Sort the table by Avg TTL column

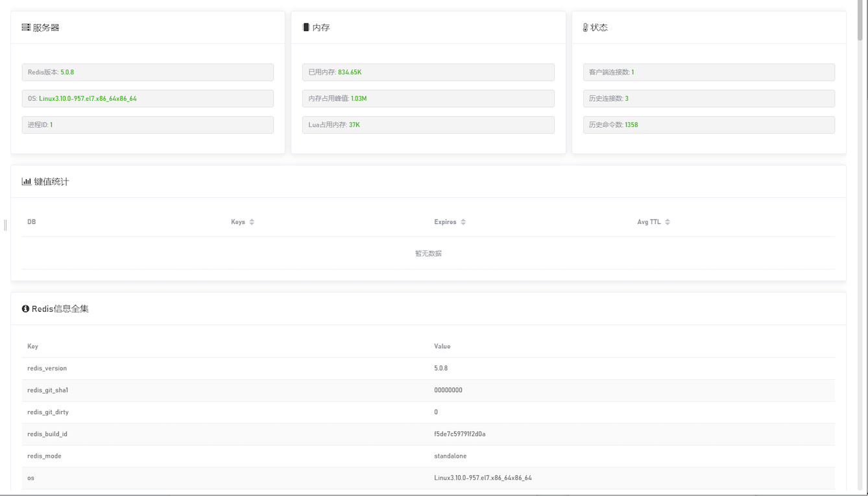click(668, 222)
